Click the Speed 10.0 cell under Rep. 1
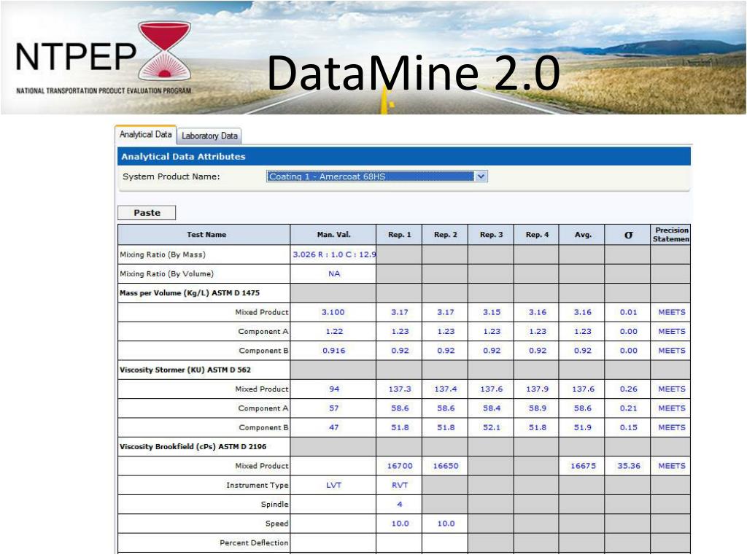 coord(399,524)
